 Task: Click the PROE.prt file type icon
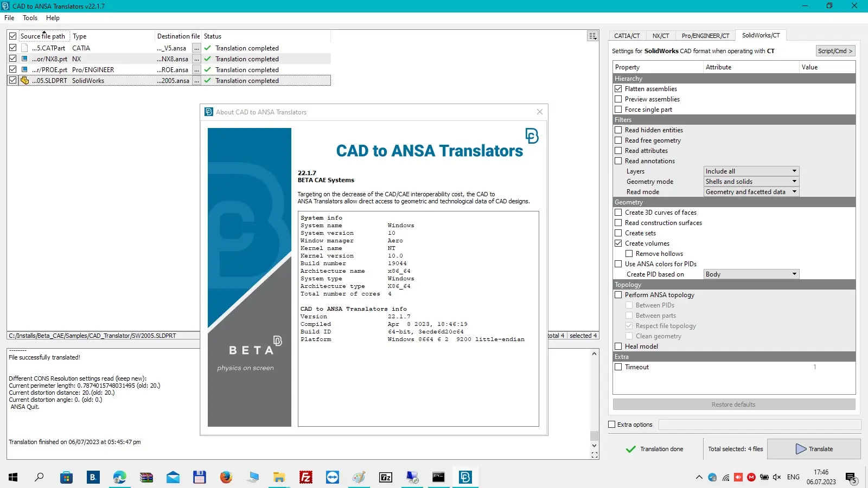point(24,69)
